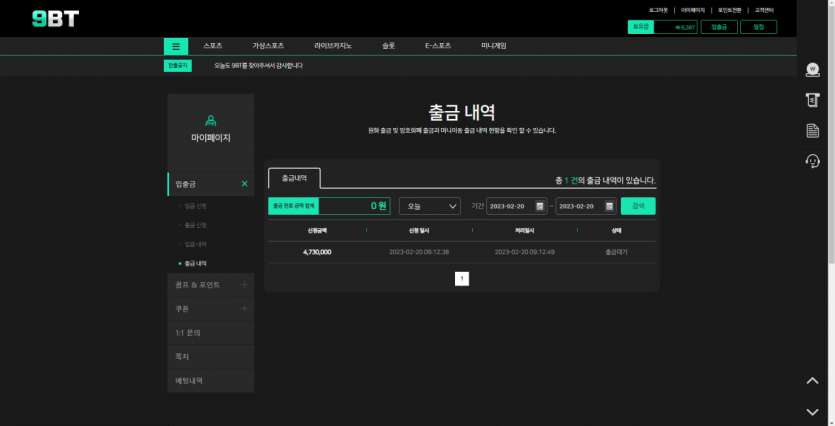
Task: Select the 출금내역 tab
Action: pos(294,177)
